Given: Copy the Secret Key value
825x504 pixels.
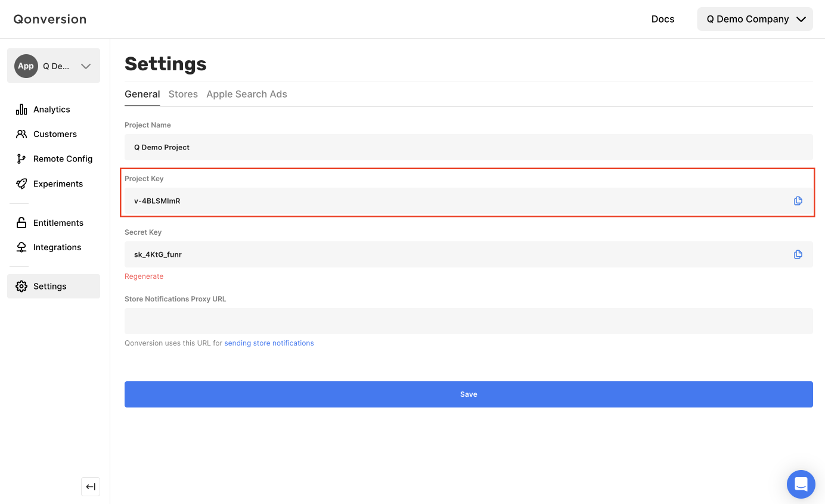Looking at the screenshot, I should point(798,254).
